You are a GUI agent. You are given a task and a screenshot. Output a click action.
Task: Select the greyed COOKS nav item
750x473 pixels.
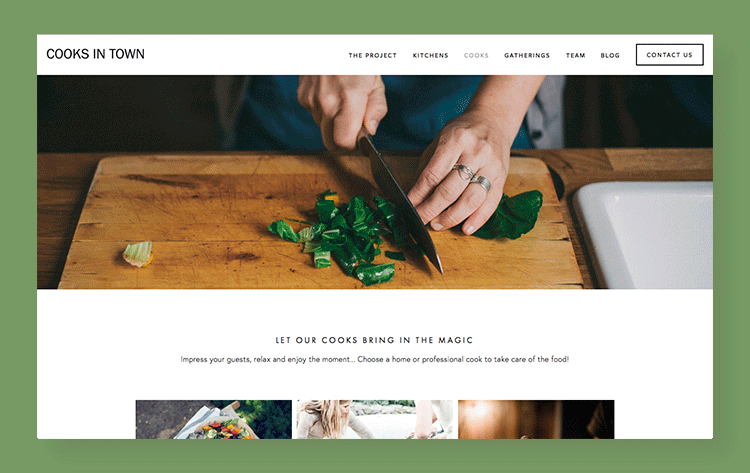point(476,55)
